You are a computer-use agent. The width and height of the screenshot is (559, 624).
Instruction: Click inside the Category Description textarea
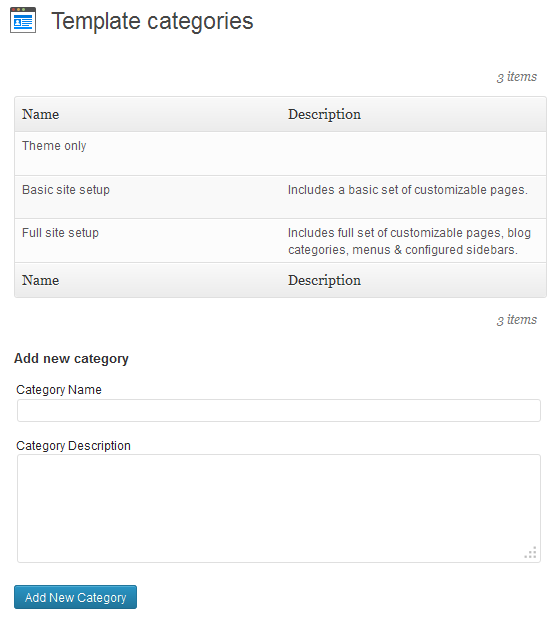[279, 508]
